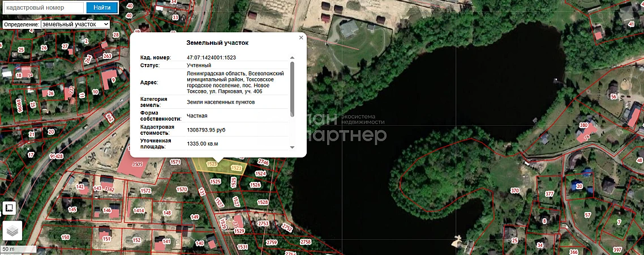Activate the area measurement tool
The width and height of the screenshot is (644, 255).
click(9, 208)
